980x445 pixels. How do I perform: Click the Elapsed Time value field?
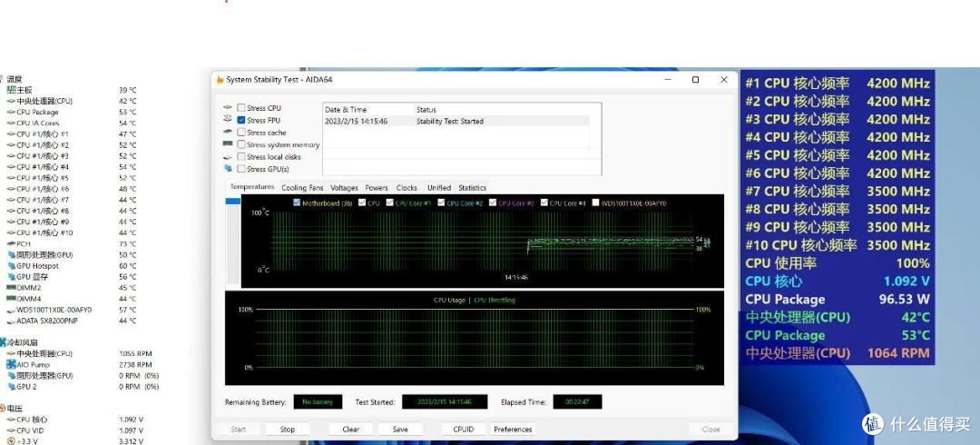point(577,401)
